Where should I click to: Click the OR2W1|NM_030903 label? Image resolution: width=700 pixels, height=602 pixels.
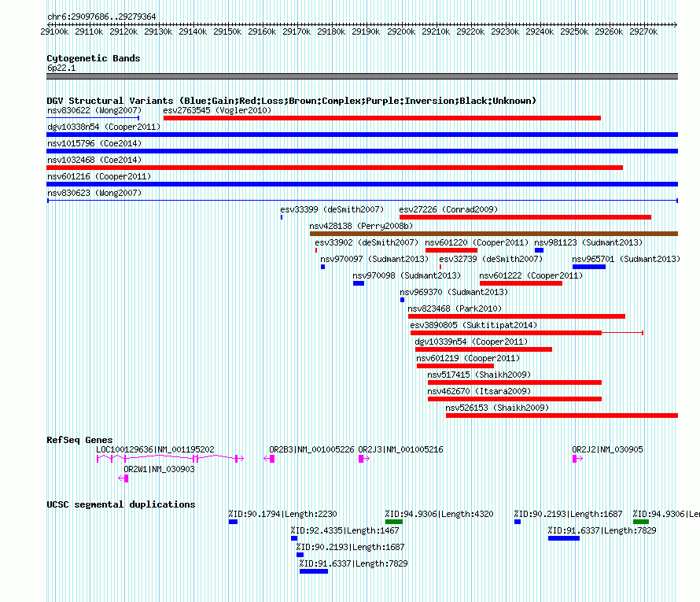point(159,469)
